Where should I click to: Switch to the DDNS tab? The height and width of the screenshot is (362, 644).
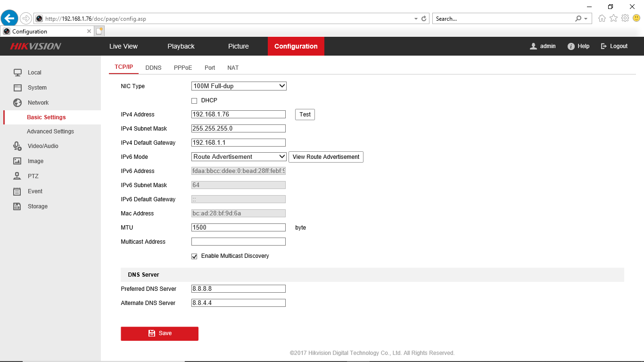click(x=153, y=68)
